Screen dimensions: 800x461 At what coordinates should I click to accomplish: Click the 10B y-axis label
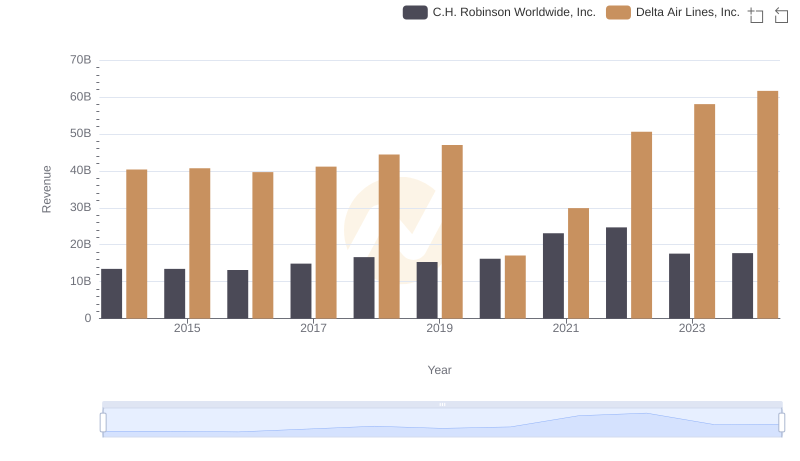pyautogui.click(x=81, y=281)
